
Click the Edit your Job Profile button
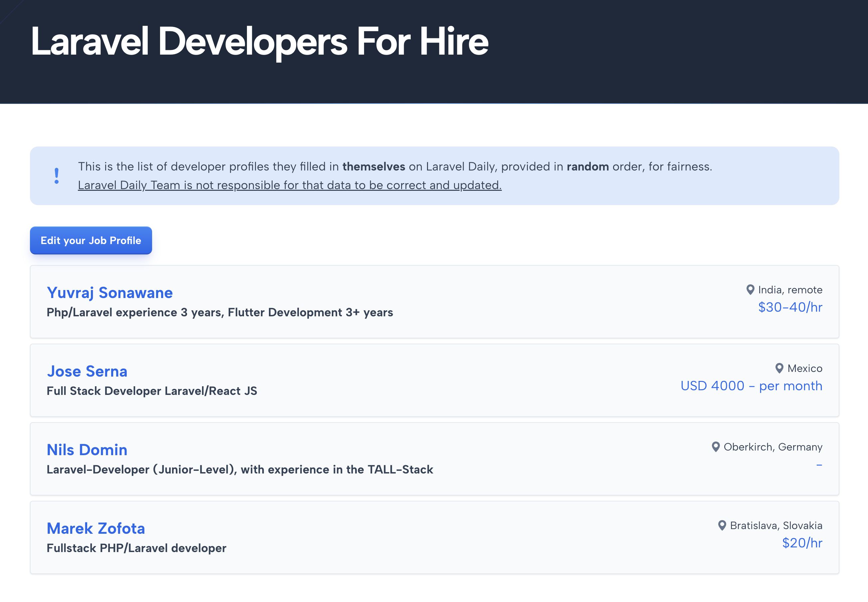pyautogui.click(x=91, y=240)
